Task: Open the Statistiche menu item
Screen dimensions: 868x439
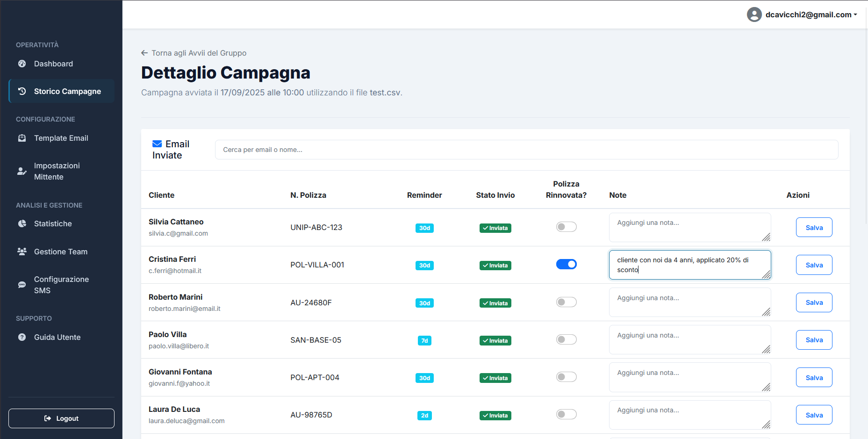Action: (53, 223)
